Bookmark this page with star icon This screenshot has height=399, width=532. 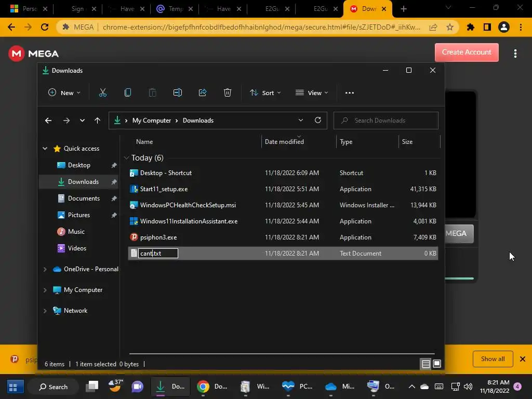pos(450,27)
